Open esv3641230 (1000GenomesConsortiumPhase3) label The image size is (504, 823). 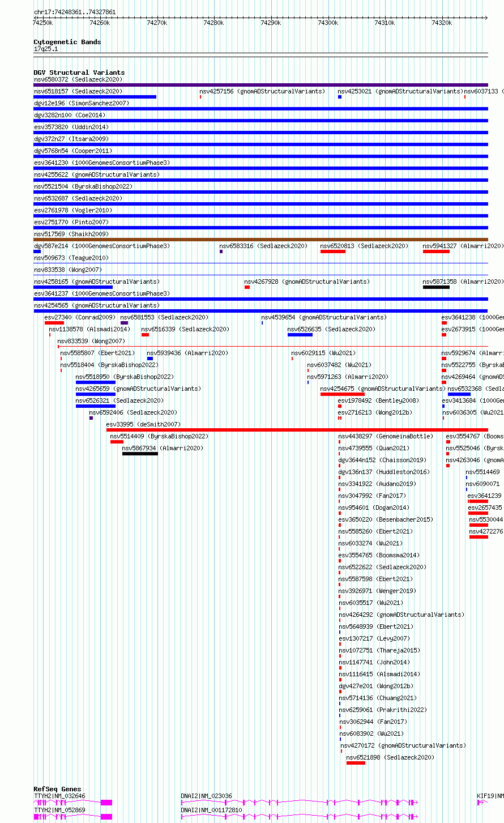tap(102, 163)
